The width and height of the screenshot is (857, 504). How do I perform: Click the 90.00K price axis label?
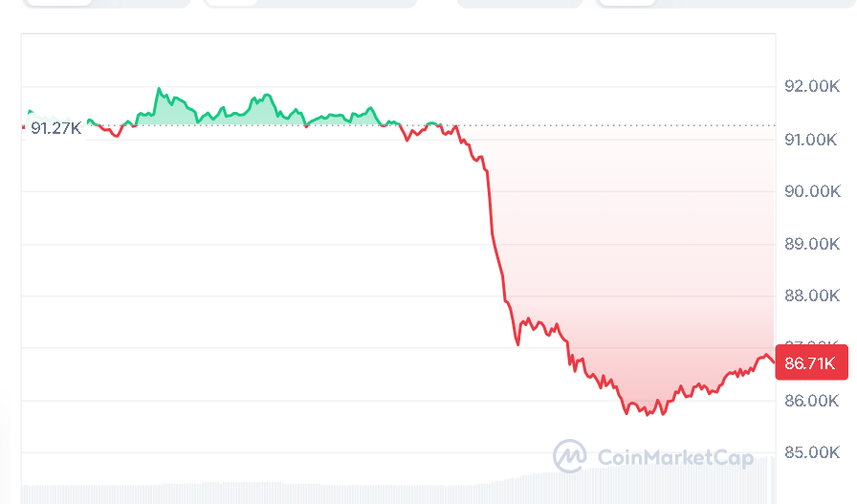tap(811, 191)
